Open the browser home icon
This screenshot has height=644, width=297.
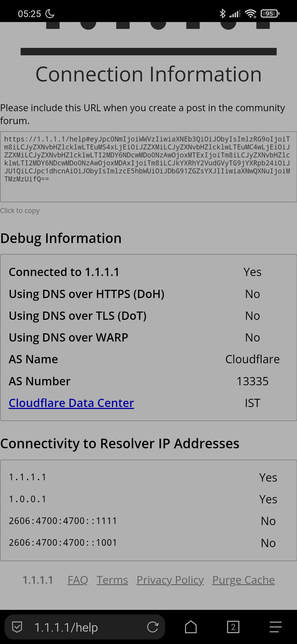191,627
